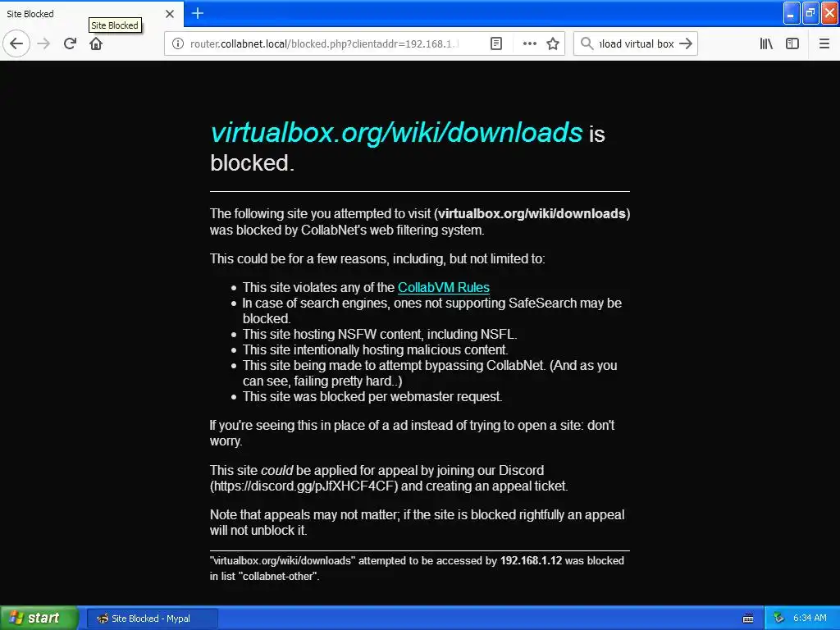The height and width of the screenshot is (630, 840).
Task: Click the 6:34 AM clock
Action: (x=810, y=619)
